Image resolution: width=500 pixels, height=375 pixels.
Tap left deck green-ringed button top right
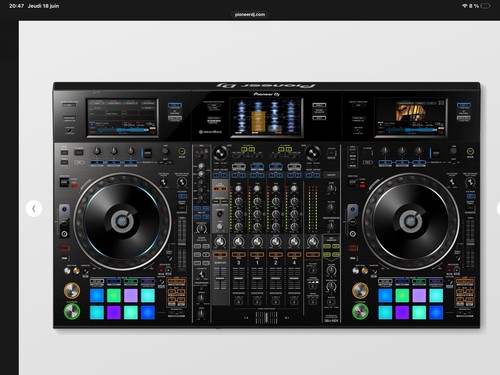coord(182,151)
